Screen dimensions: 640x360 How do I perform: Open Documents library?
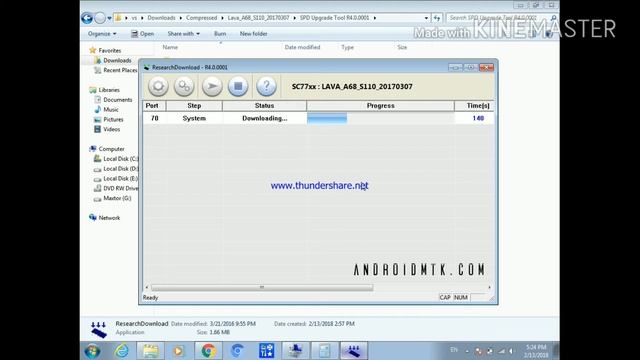(118, 100)
